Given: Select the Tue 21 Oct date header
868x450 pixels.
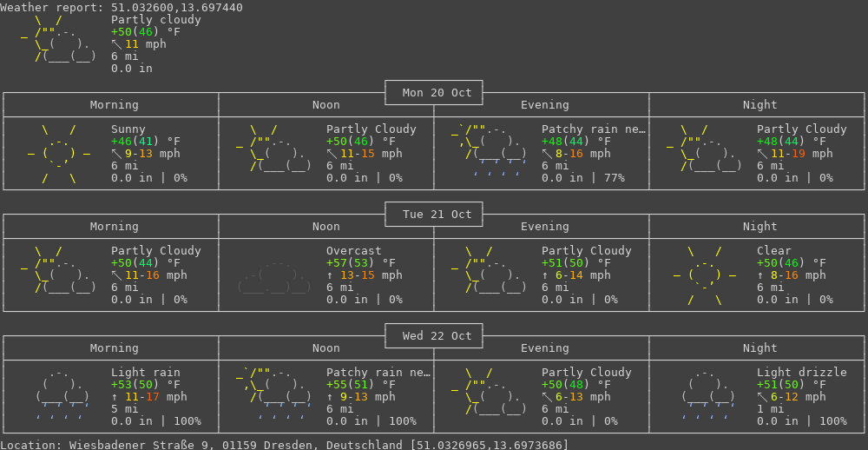Looking at the screenshot, I should (434, 215).
